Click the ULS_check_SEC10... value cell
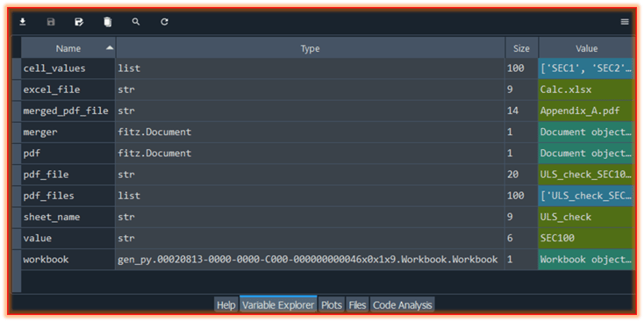This screenshot has height=322, width=644. (x=586, y=175)
